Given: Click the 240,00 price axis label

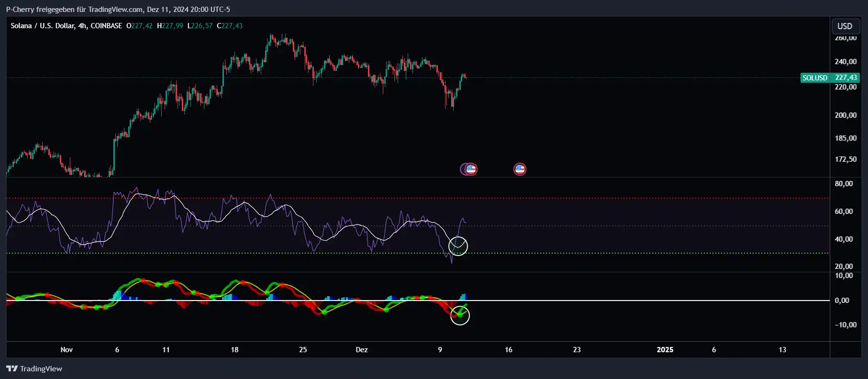Looking at the screenshot, I should pyautogui.click(x=846, y=61).
